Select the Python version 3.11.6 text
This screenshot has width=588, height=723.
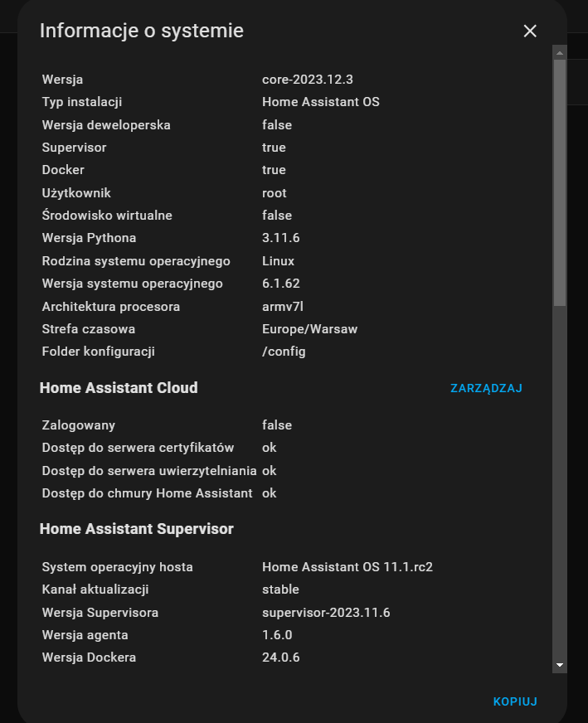(281, 238)
